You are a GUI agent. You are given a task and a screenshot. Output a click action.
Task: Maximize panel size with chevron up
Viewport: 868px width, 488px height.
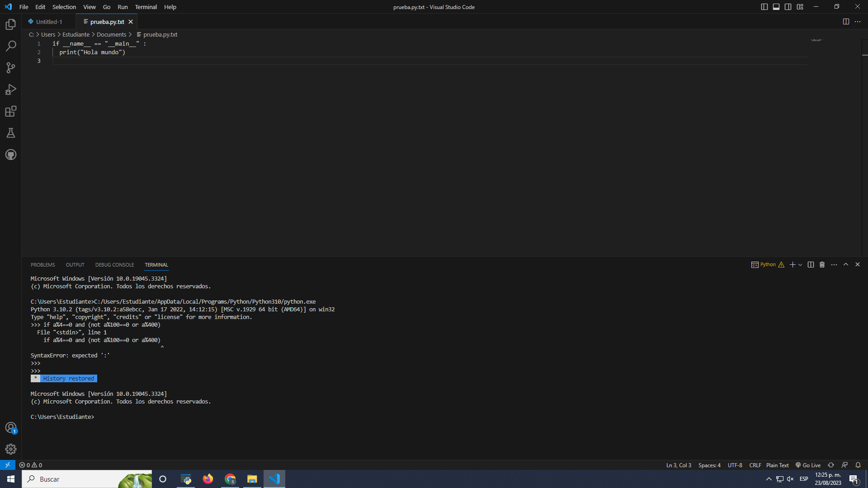click(x=846, y=265)
